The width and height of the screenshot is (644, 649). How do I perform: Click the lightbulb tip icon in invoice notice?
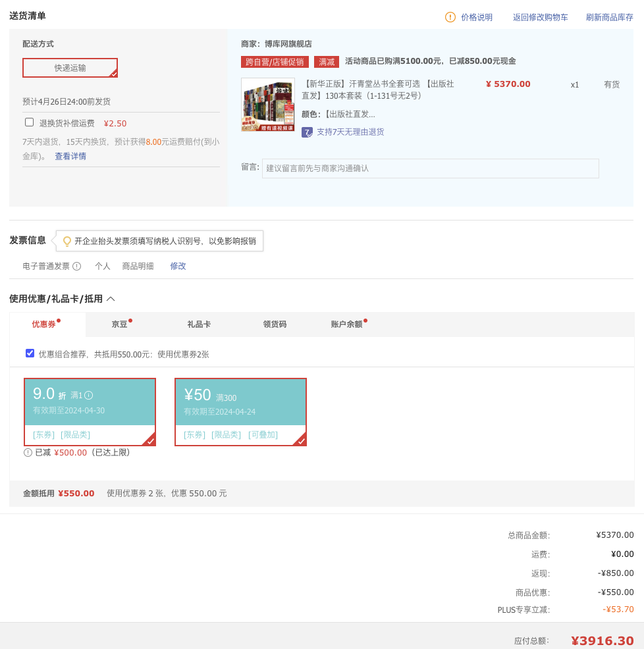click(x=67, y=242)
